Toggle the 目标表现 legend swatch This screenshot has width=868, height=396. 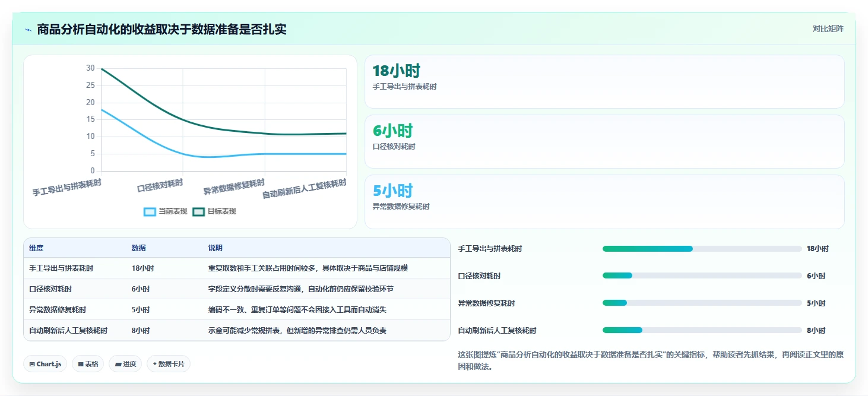tap(199, 211)
